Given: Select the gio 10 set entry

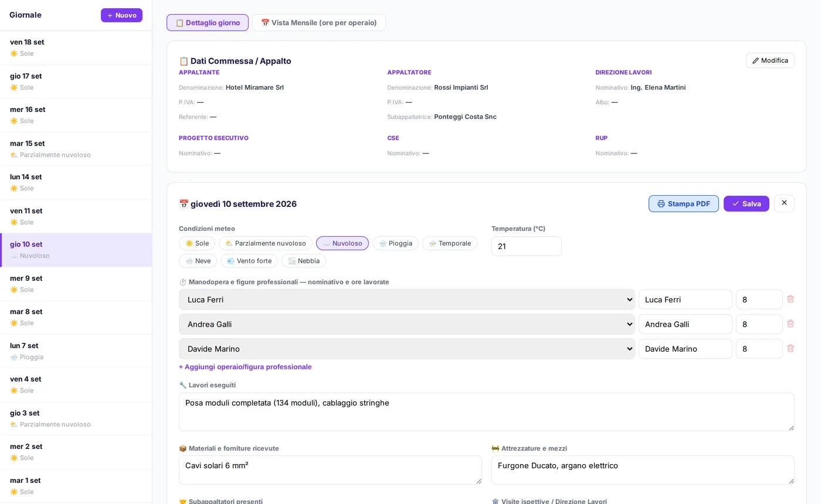Looking at the screenshot, I should point(76,250).
